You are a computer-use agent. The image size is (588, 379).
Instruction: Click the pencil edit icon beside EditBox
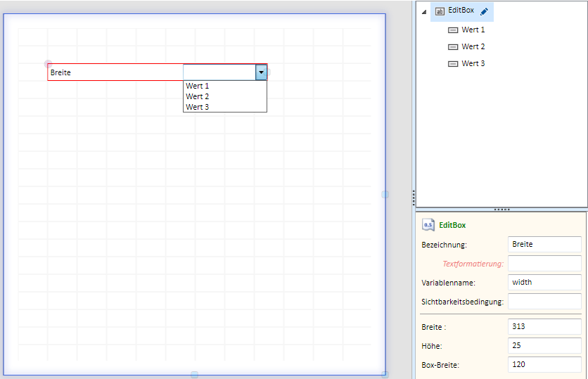(x=484, y=11)
